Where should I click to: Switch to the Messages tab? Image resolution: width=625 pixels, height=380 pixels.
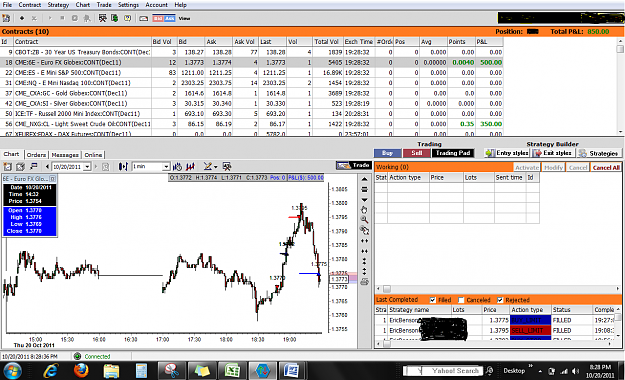point(65,155)
